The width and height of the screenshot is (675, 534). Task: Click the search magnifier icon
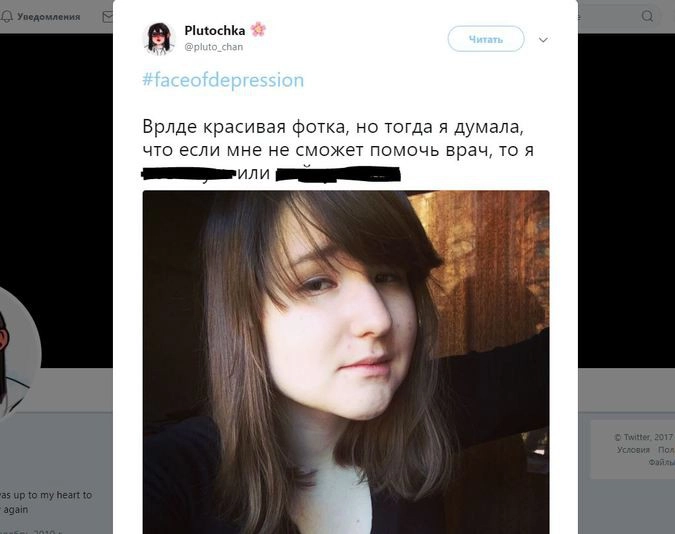(x=647, y=16)
